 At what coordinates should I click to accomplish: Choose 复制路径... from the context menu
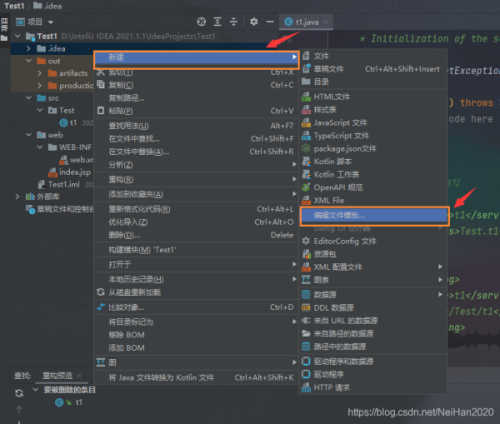point(196,98)
